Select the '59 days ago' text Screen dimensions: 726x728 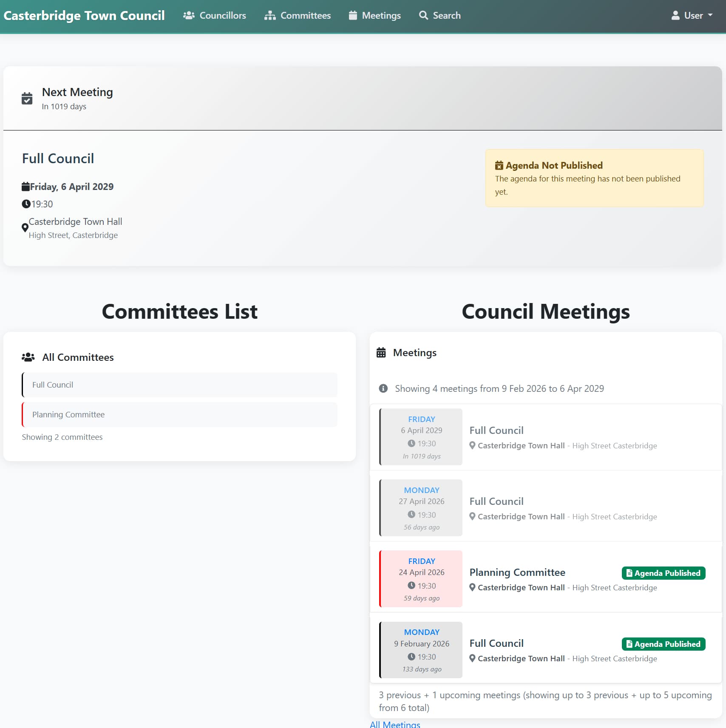(422, 598)
